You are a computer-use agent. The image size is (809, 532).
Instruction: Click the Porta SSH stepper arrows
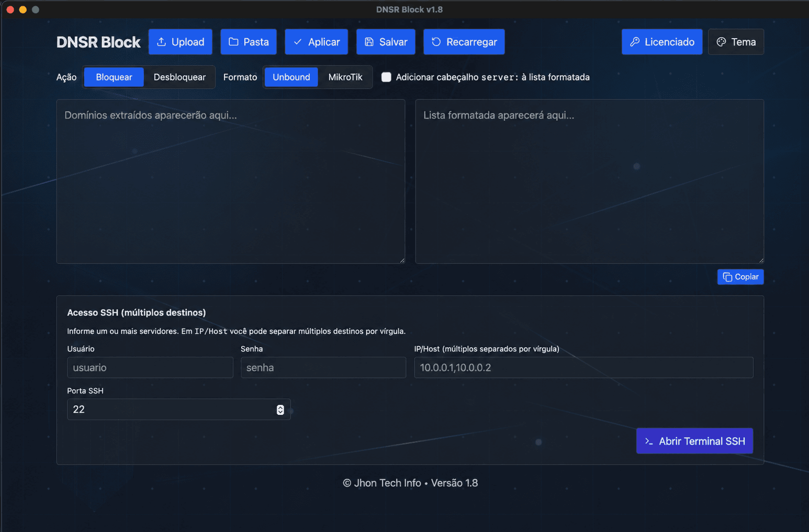(x=280, y=410)
